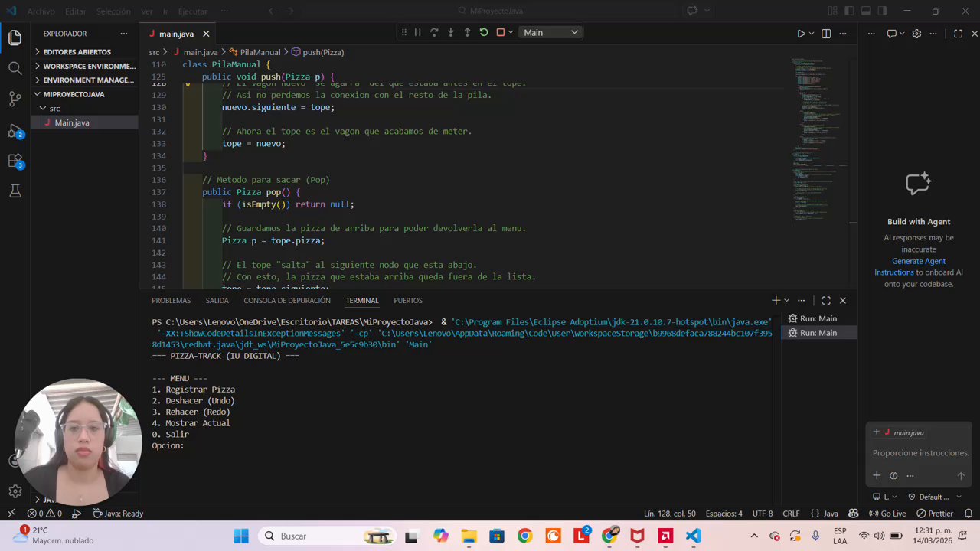Open the Testing flask view
This screenshot has width=980, height=551.
point(15,191)
